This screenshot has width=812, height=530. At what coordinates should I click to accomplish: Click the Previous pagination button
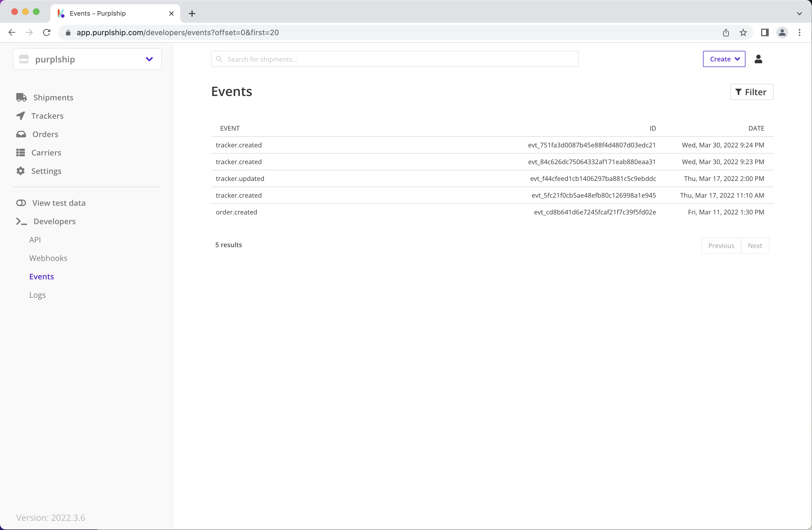click(721, 246)
